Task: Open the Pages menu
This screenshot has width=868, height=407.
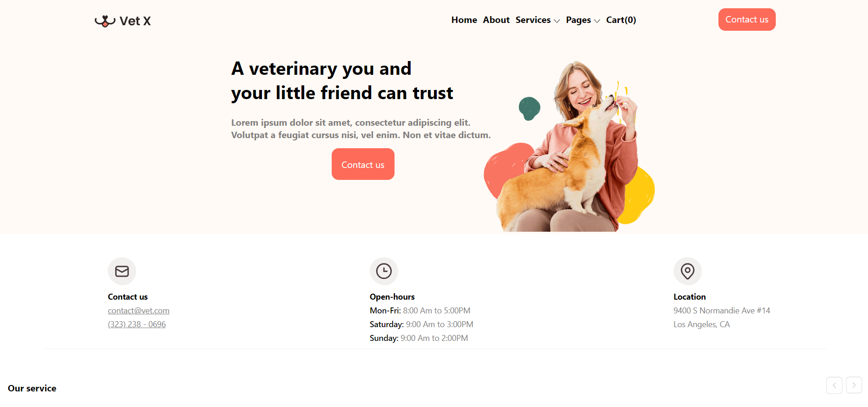Action: click(579, 20)
